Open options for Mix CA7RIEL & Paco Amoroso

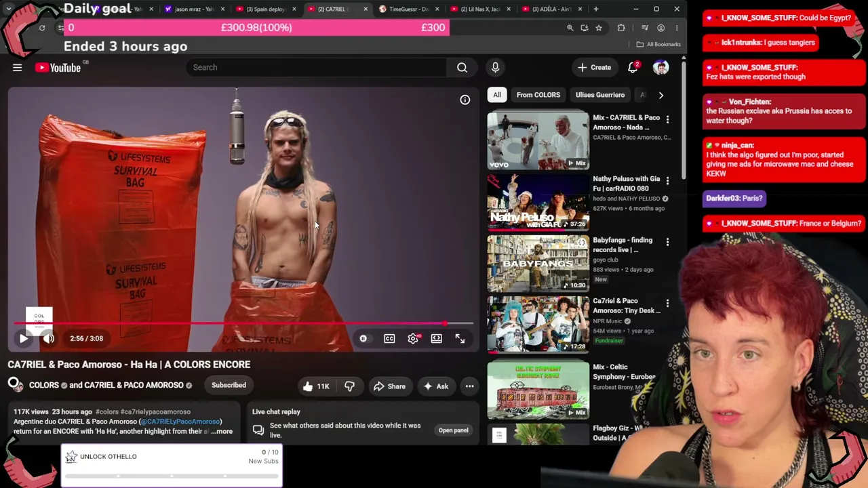point(667,119)
